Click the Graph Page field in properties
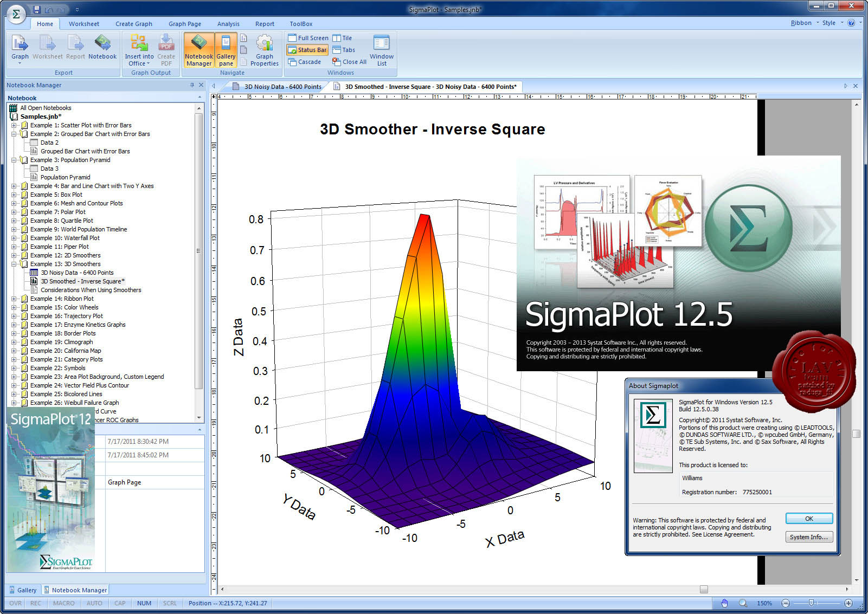 (x=155, y=482)
